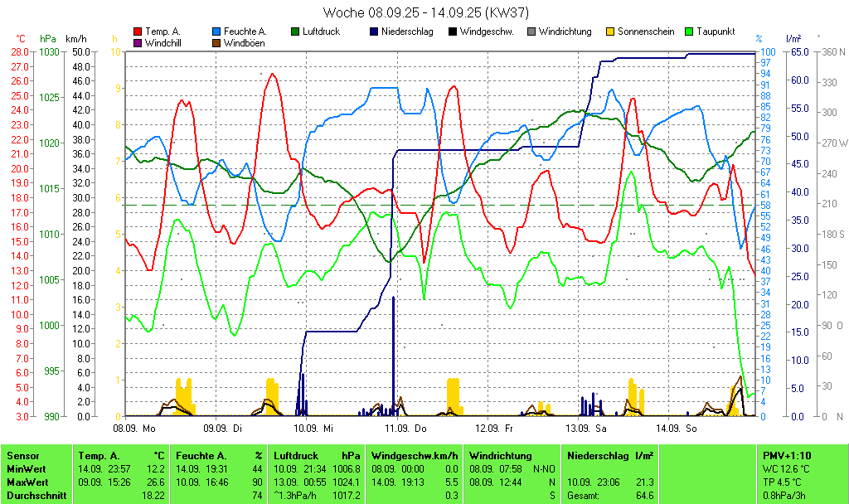Click the chart title Woche 08.09.25 - 14.09.25
Image resolution: width=849 pixels, height=504 pixels.
pyautogui.click(x=426, y=12)
